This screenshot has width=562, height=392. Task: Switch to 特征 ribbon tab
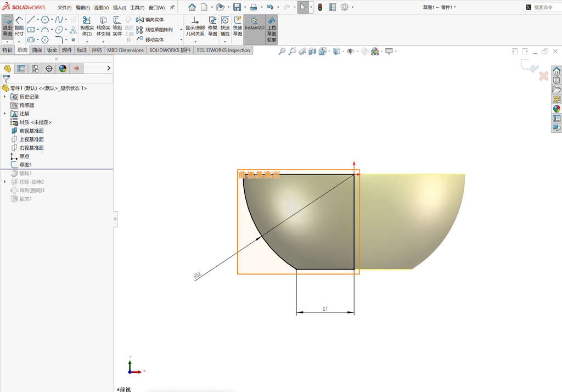pyautogui.click(x=8, y=50)
